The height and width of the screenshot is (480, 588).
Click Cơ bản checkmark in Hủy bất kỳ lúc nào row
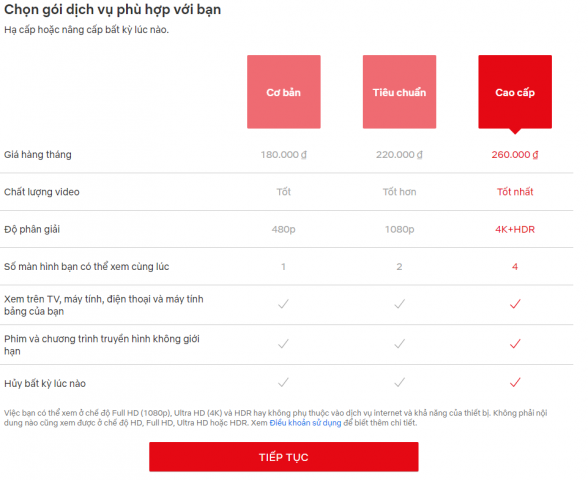tap(284, 382)
